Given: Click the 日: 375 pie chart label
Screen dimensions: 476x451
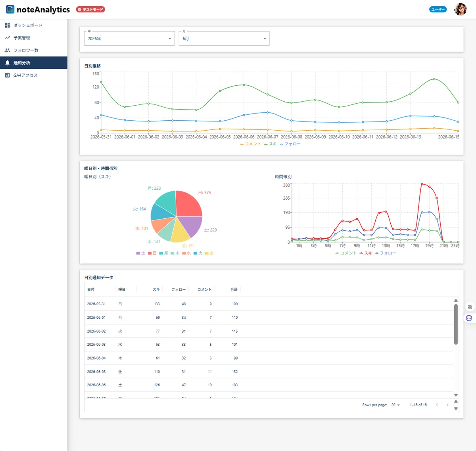Looking at the screenshot, I should pos(205,193).
